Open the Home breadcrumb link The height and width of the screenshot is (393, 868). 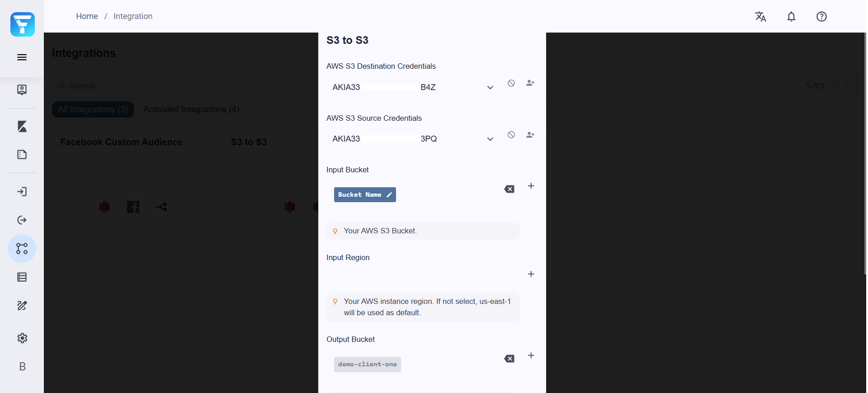[87, 16]
